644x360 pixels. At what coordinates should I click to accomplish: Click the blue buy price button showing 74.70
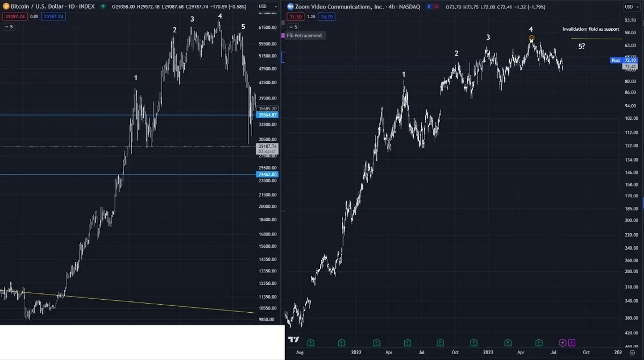(326, 17)
